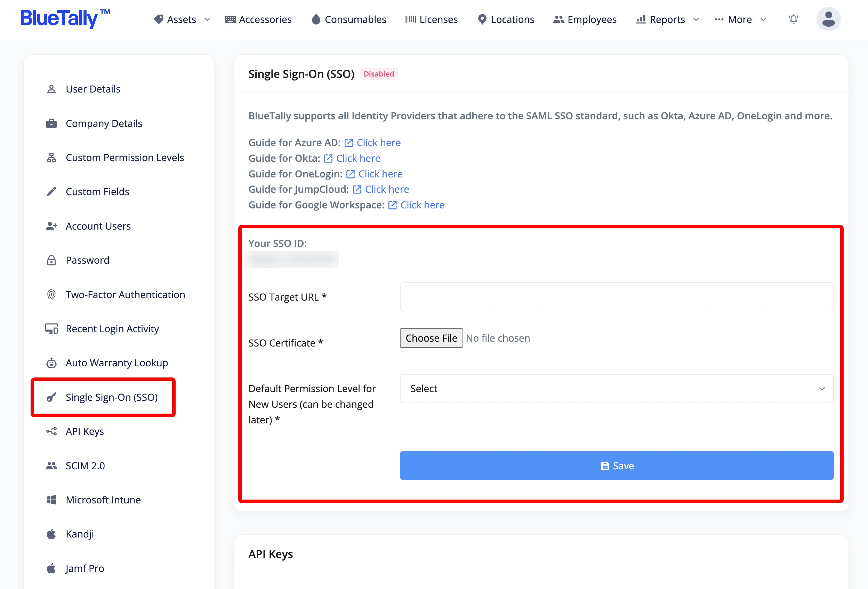Image resolution: width=868 pixels, height=589 pixels.
Task: Expand the More menu chevron
Action: 763,19
